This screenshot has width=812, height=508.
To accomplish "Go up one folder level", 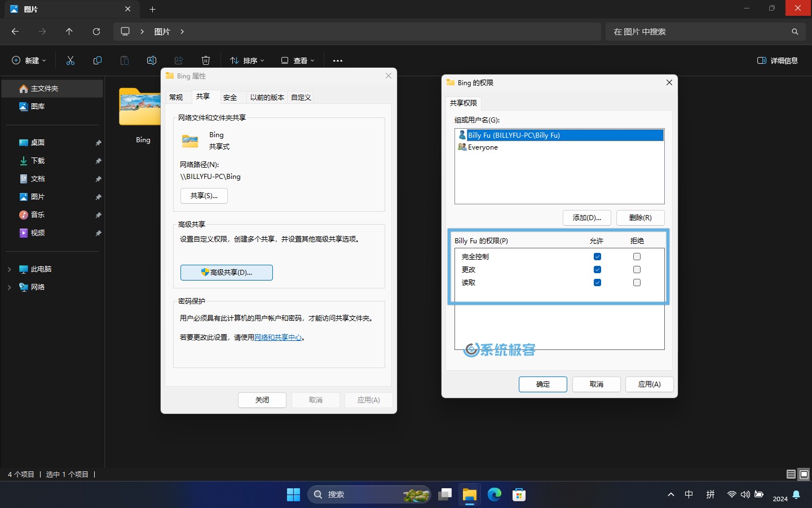I will click(69, 32).
